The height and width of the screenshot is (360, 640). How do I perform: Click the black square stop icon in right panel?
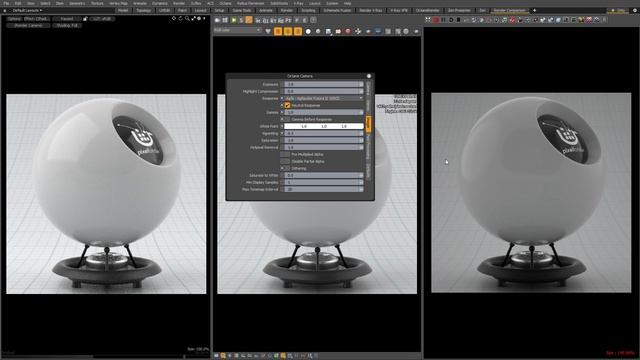[x=458, y=20]
